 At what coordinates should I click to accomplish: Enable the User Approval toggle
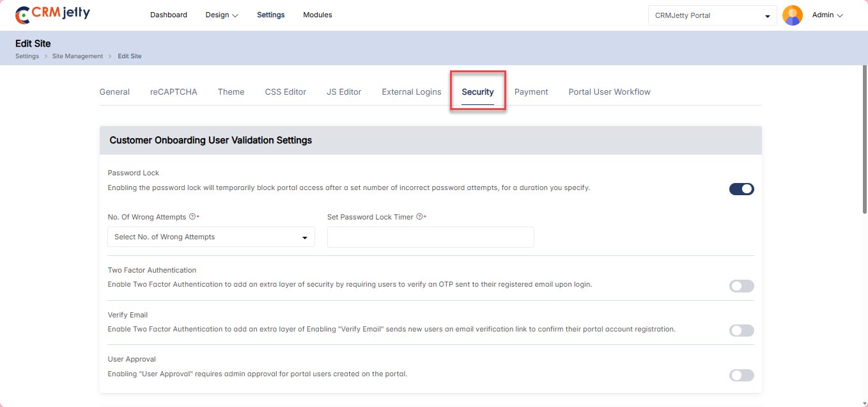[x=741, y=375]
